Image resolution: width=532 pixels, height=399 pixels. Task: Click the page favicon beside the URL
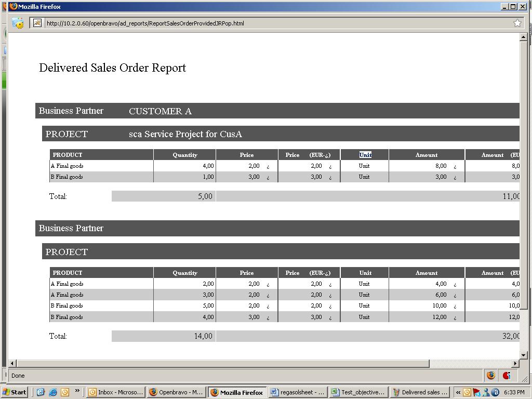[37, 23]
